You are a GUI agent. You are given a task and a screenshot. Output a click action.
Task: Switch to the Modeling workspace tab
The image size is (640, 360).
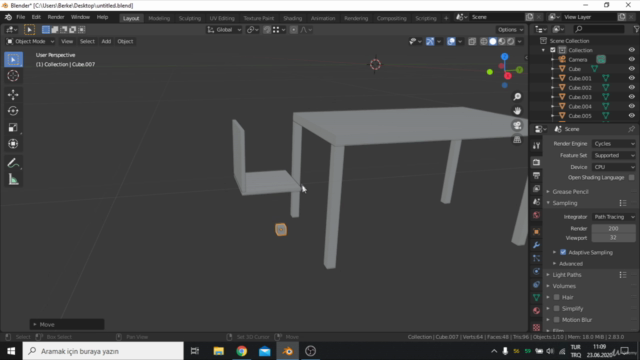tap(159, 18)
